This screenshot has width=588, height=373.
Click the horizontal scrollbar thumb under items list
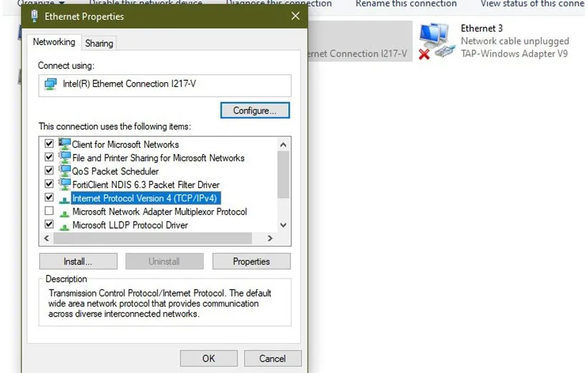(x=152, y=238)
